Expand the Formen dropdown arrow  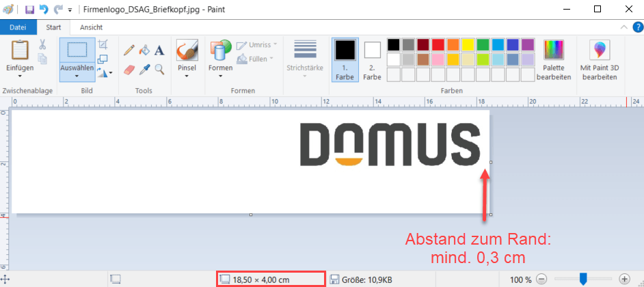[x=221, y=76]
